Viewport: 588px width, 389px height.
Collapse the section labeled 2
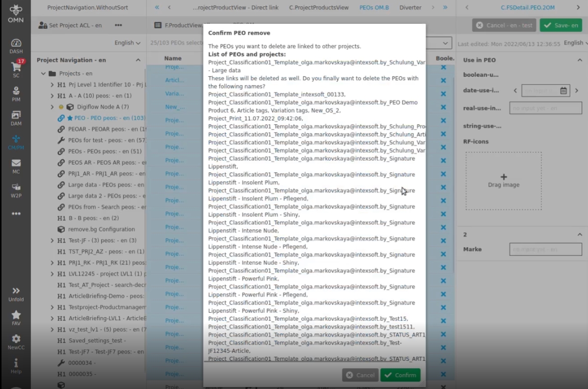pyautogui.click(x=580, y=235)
